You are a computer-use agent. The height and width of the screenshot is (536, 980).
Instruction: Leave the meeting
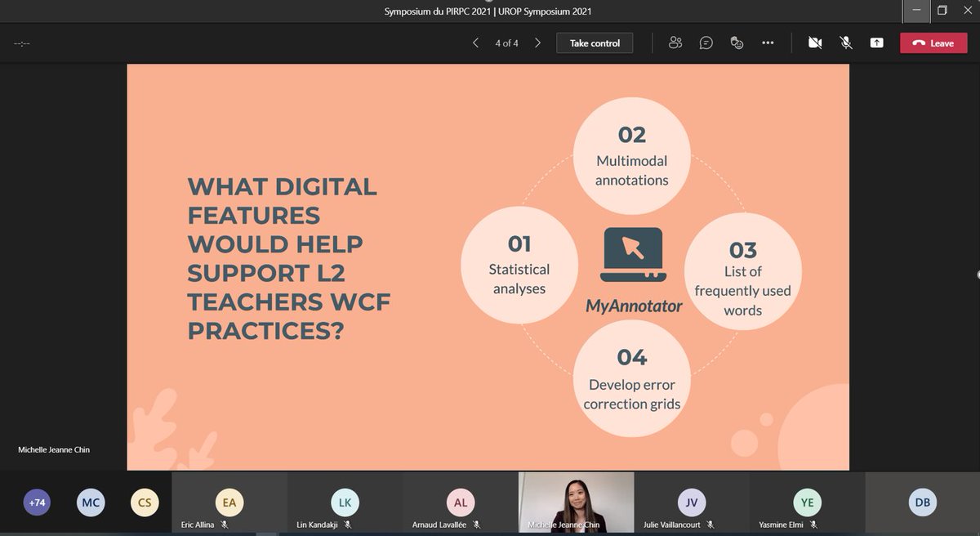pos(933,43)
